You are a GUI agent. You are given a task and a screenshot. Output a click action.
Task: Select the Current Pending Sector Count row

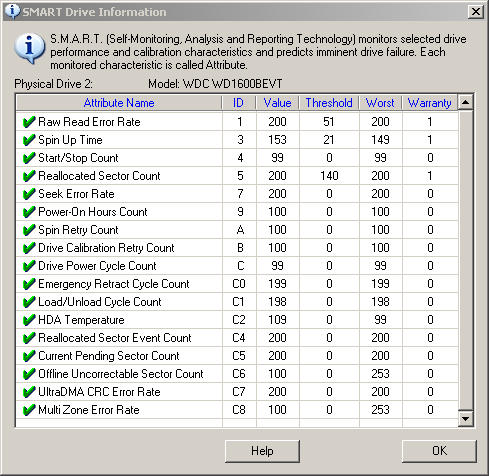tap(237, 356)
